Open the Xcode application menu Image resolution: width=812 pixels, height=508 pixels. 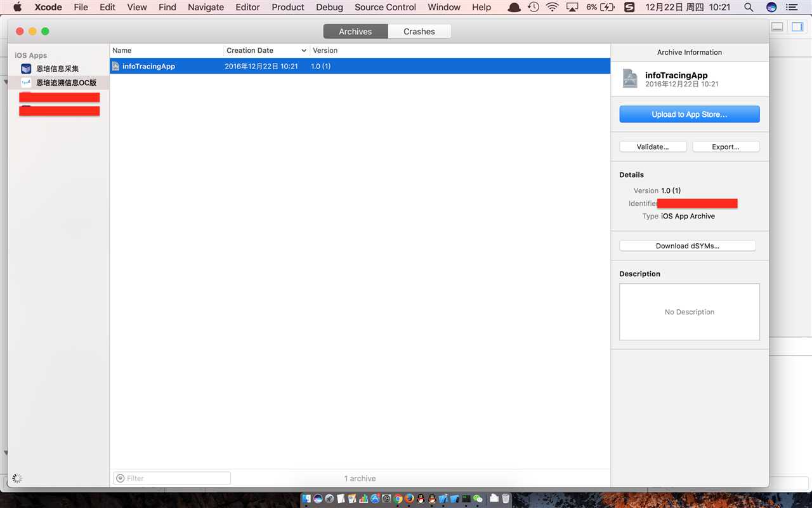[x=48, y=7]
